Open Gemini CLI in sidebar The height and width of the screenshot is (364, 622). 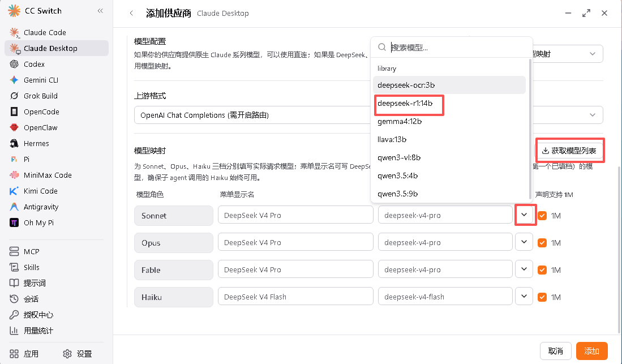(57, 80)
